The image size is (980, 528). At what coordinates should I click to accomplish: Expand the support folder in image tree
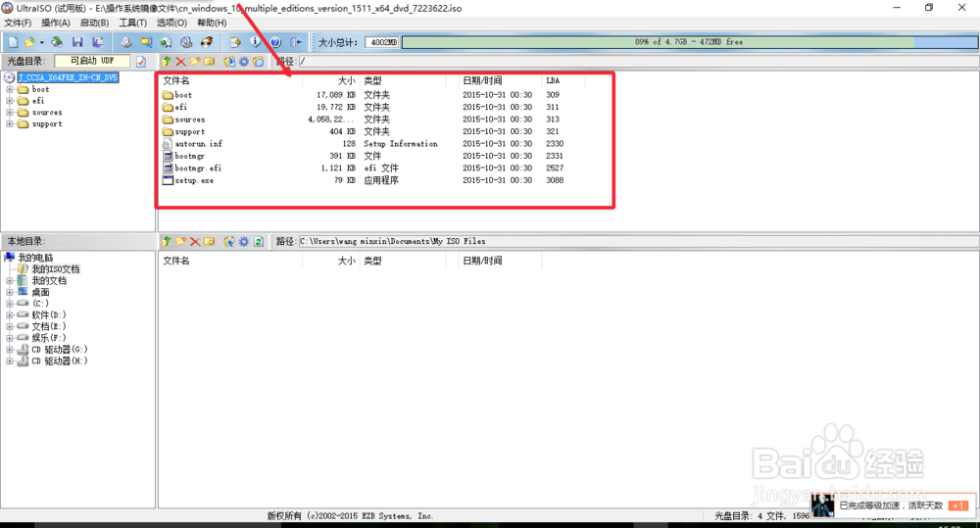(10, 123)
